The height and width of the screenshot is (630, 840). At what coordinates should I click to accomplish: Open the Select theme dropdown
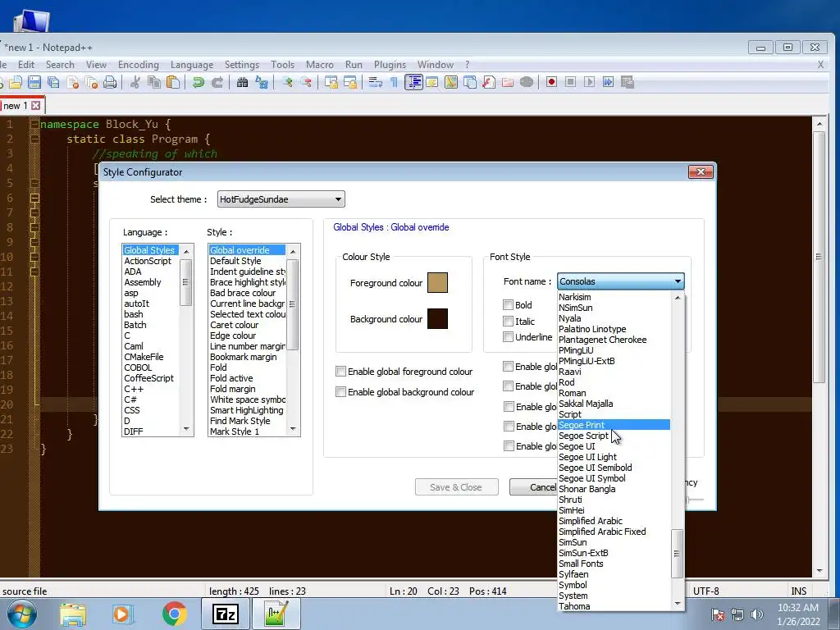pyautogui.click(x=281, y=199)
